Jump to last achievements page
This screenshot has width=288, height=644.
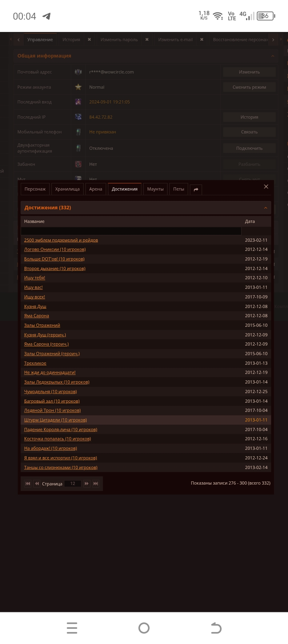click(x=96, y=483)
